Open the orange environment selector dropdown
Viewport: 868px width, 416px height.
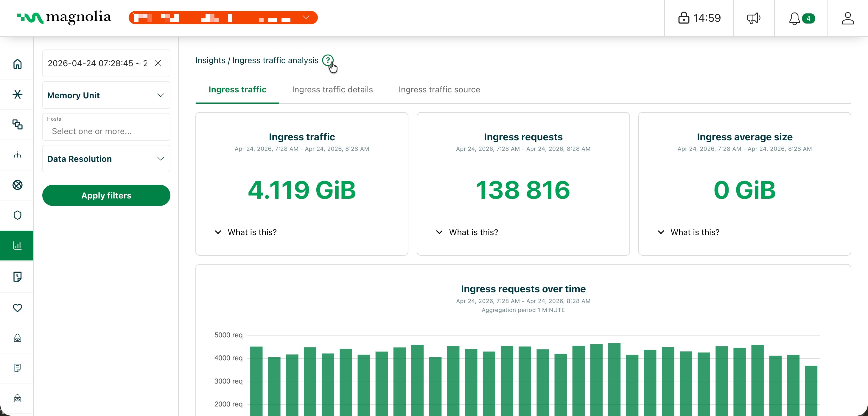(223, 18)
